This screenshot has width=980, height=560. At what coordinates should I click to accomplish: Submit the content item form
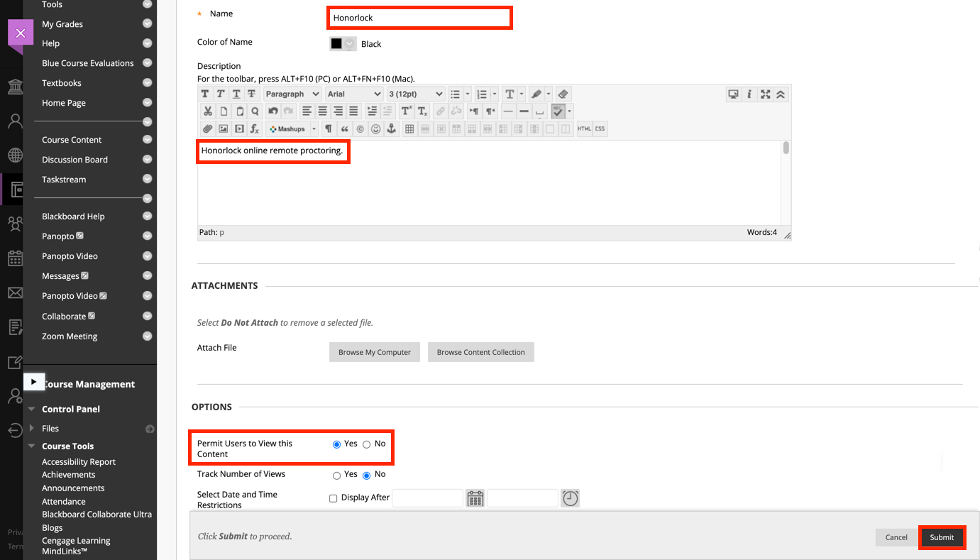(942, 537)
